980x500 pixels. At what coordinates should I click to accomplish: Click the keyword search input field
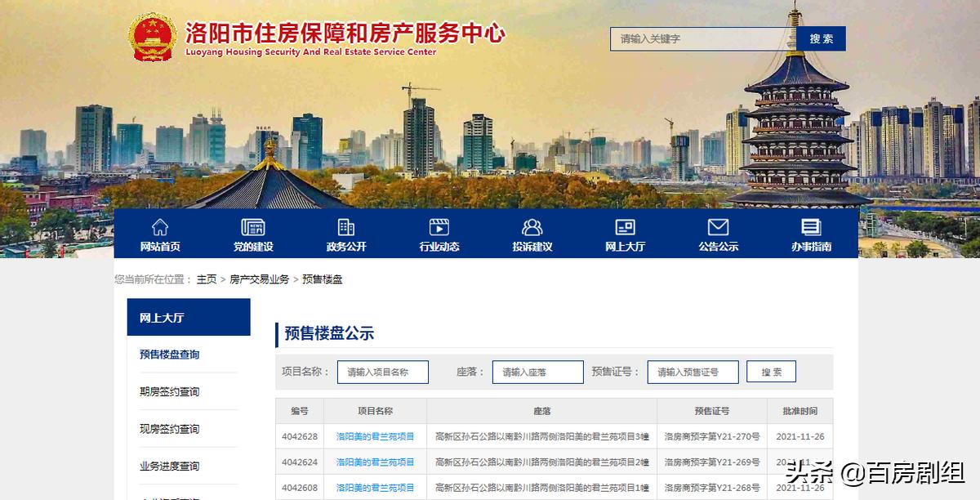point(702,38)
